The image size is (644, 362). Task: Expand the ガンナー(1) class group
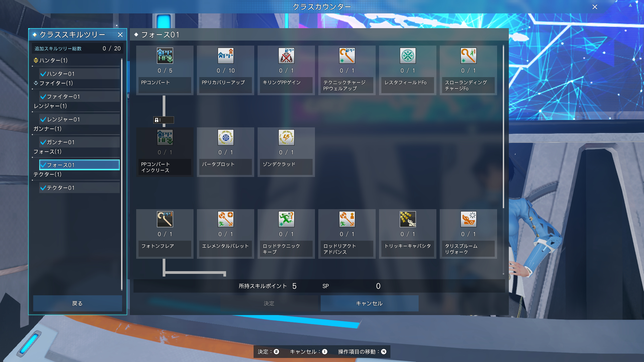76,129
